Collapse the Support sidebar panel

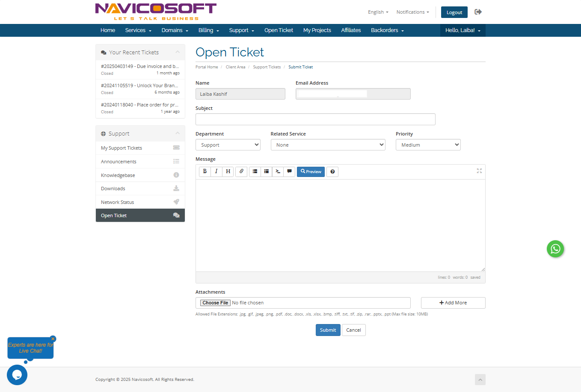[178, 133]
